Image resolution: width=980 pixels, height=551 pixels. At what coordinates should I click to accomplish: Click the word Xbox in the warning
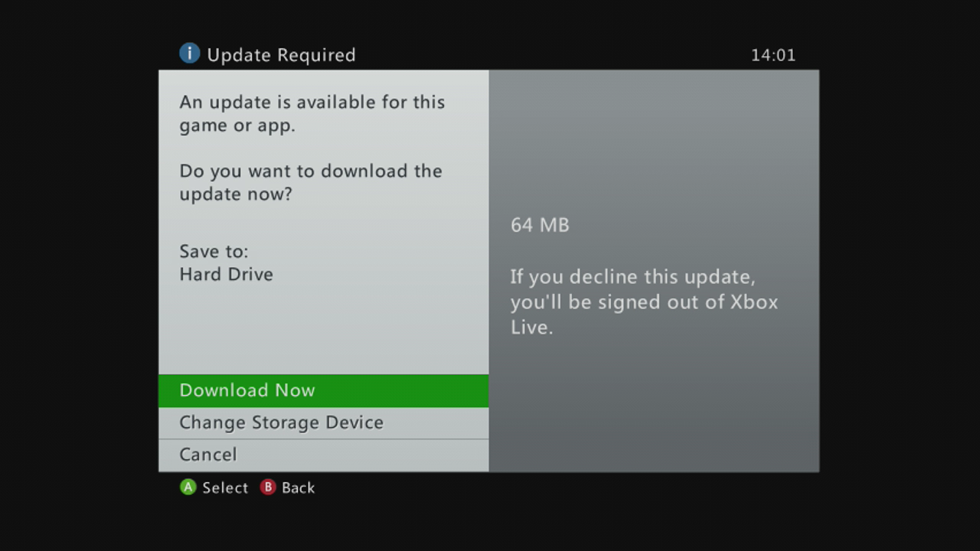[x=753, y=302]
